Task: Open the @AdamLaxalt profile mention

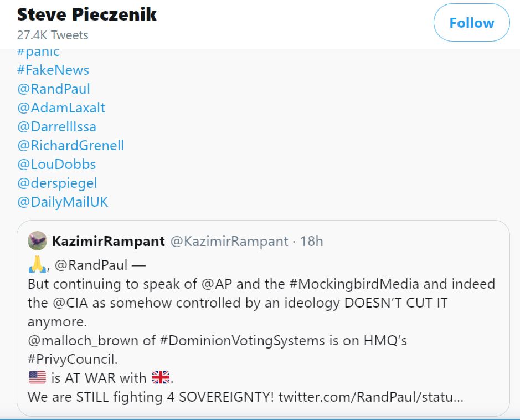Action: point(61,108)
